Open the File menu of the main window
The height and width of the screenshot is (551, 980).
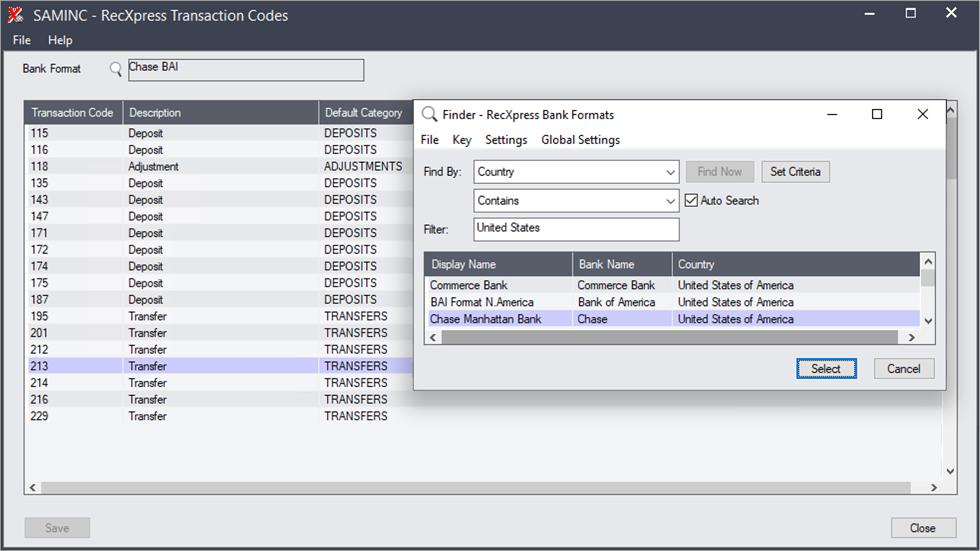click(21, 40)
